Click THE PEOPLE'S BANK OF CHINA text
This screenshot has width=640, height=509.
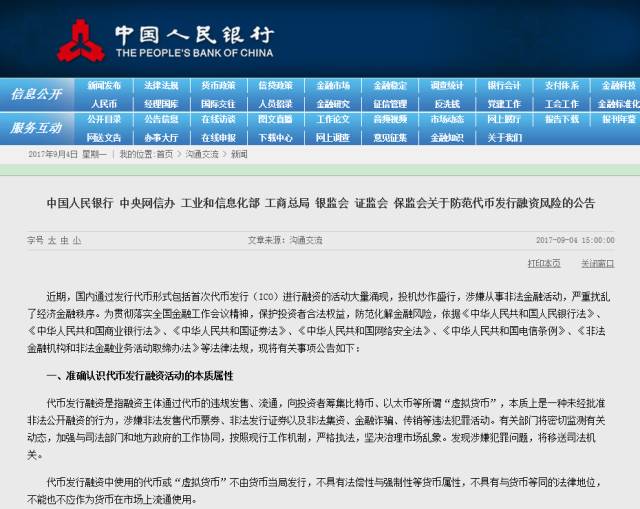click(194, 53)
